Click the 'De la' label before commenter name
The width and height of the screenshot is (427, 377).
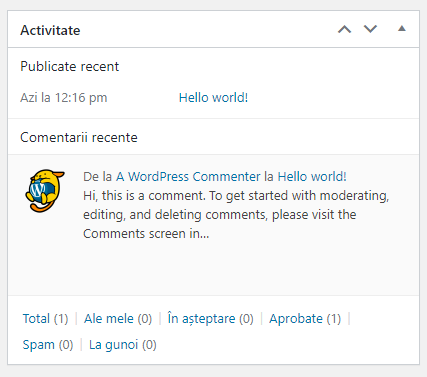pos(97,177)
